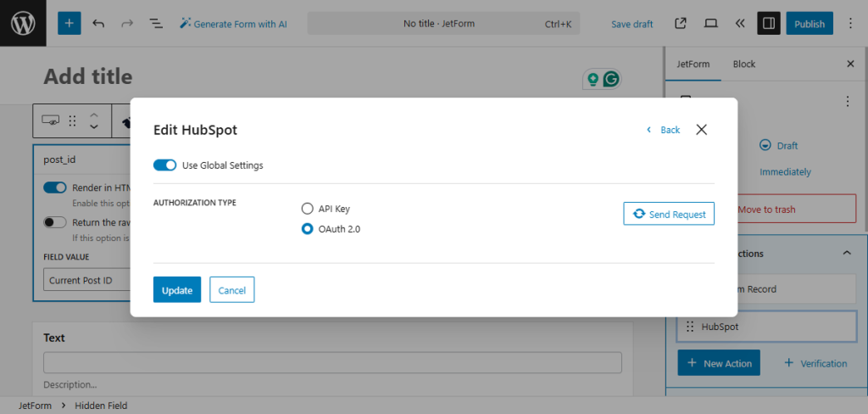868x414 pixels.
Task: Click the Update button
Action: (177, 290)
